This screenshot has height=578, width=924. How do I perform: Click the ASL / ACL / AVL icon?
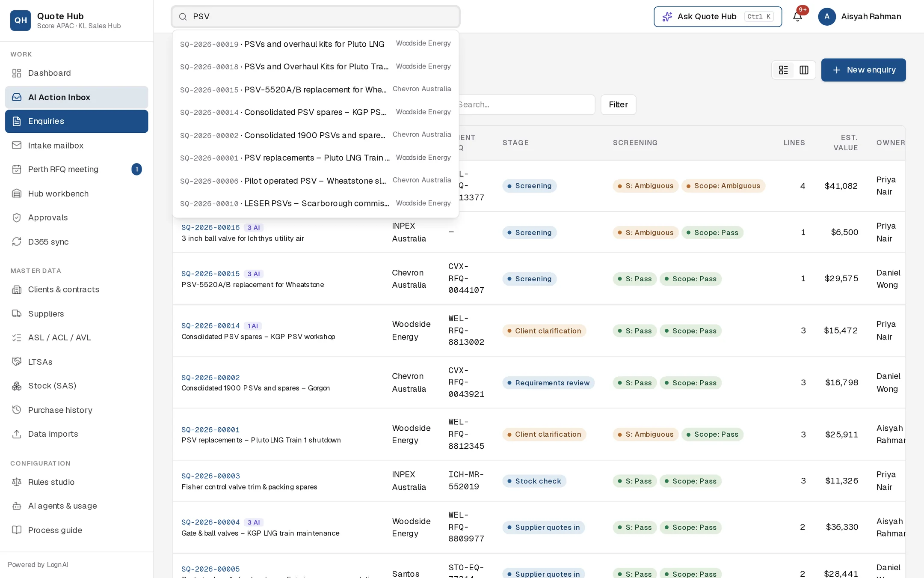[x=17, y=338]
